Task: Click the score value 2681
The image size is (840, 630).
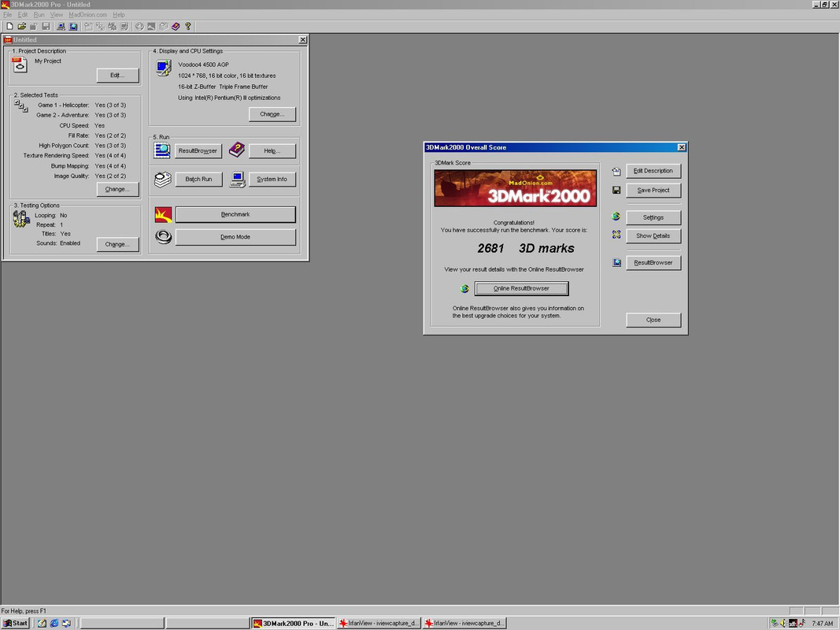Action: pos(490,249)
